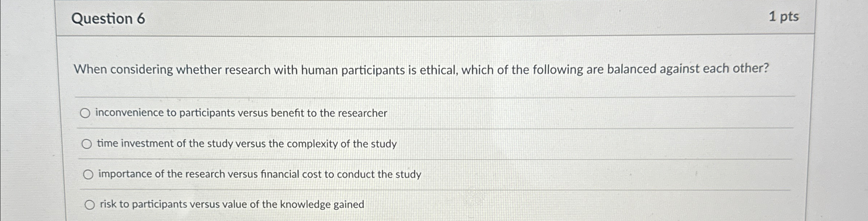The image size is (868, 221).
Task: Choose the 'time investment of the study' radio button
Action: [87, 144]
